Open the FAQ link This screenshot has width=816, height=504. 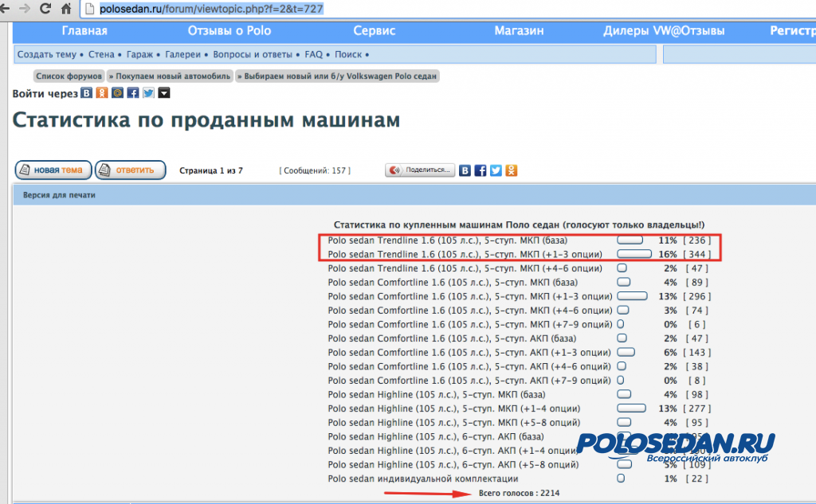pyautogui.click(x=313, y=54)
